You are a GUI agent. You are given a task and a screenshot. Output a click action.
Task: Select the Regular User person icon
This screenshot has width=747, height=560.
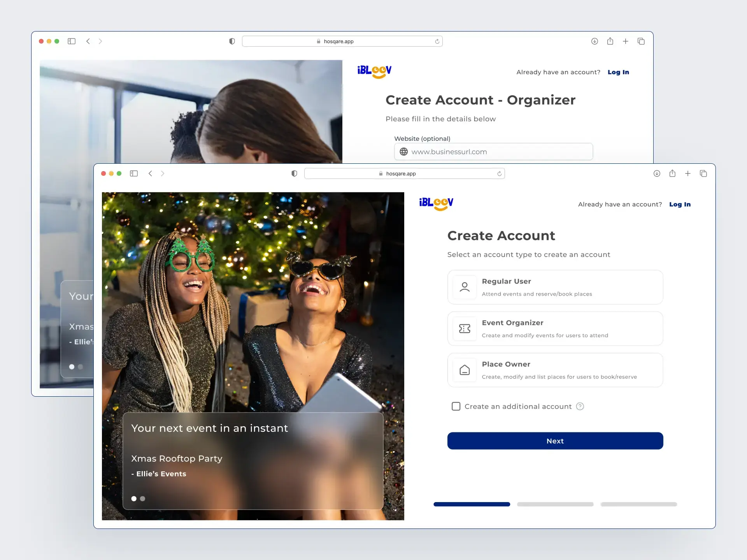(465, 287)
